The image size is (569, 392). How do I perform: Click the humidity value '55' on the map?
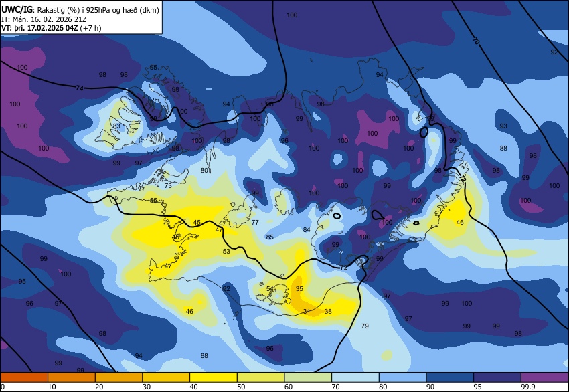(x=153, y=200)
